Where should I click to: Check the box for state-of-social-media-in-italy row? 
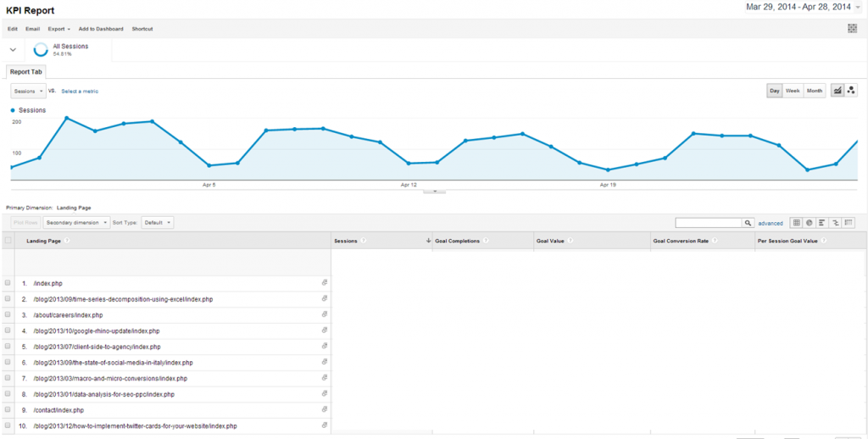(8, 362)
